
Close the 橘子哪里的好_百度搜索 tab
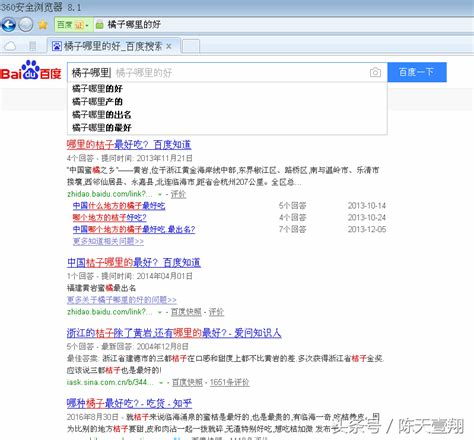tap(169, 46)
